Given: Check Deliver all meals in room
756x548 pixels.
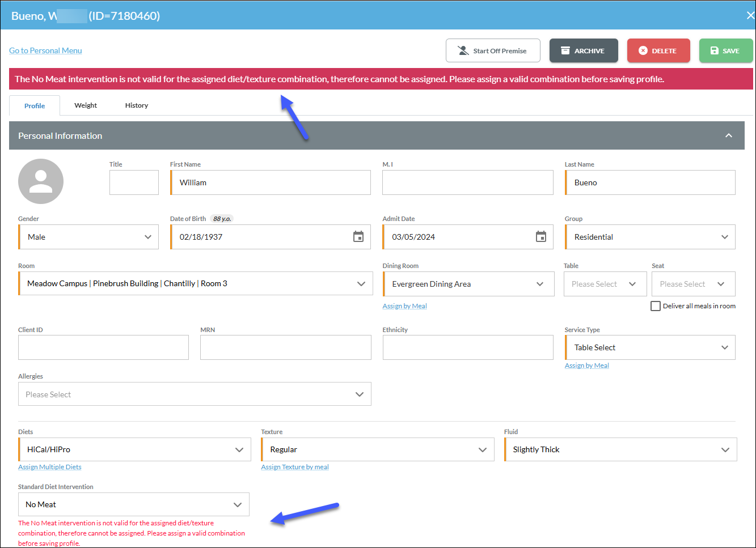Looking at the screenshot, I should click(656, 306).
